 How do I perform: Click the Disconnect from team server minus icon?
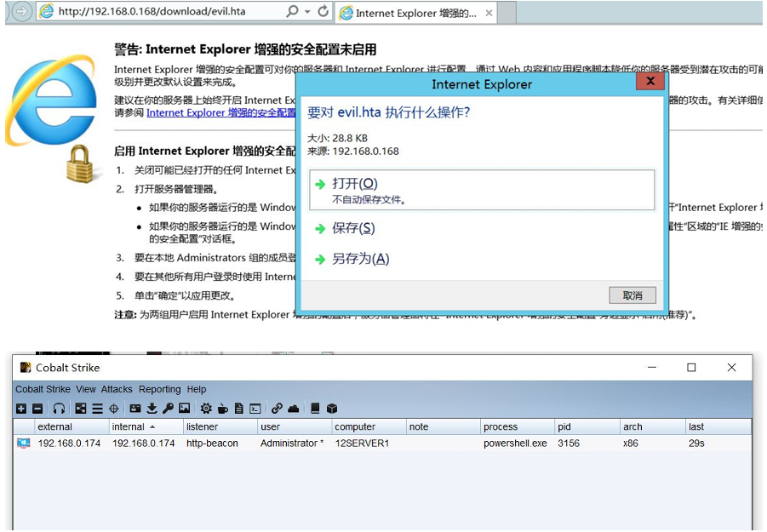tap(37, 409)
